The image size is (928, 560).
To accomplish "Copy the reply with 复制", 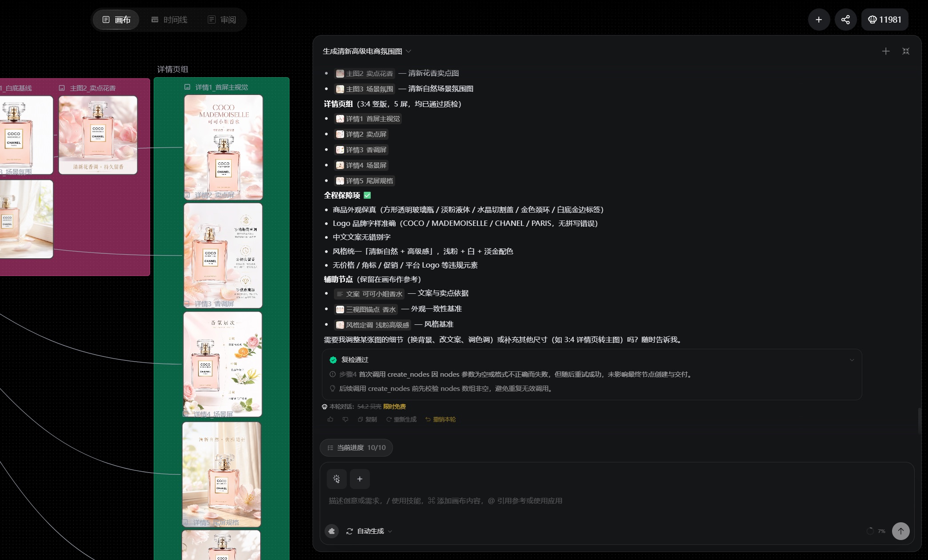I will coord(367,419).
